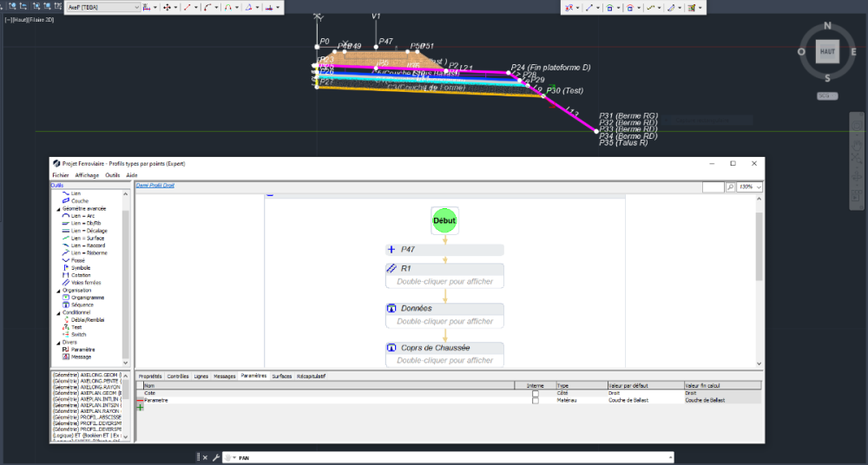Screen dimensions: 868x465
Task: Click the green Début node
Action: 444,220
